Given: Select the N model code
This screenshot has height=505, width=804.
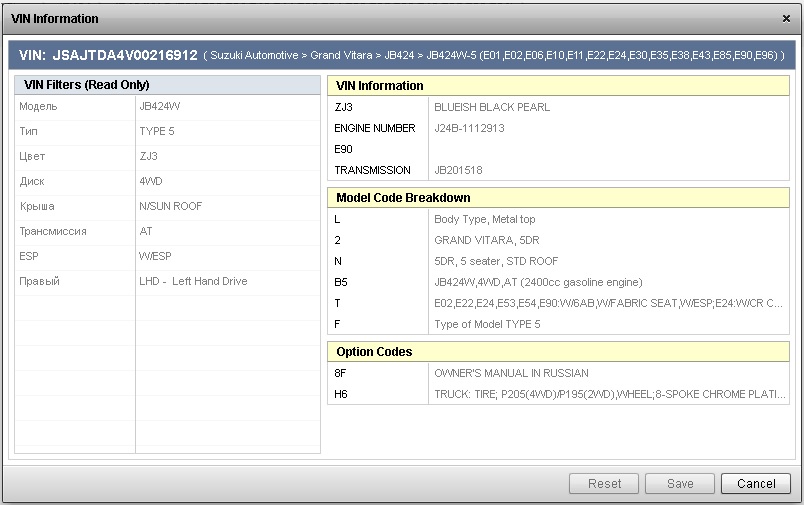Looking at the screenshot, I should 338,261.
